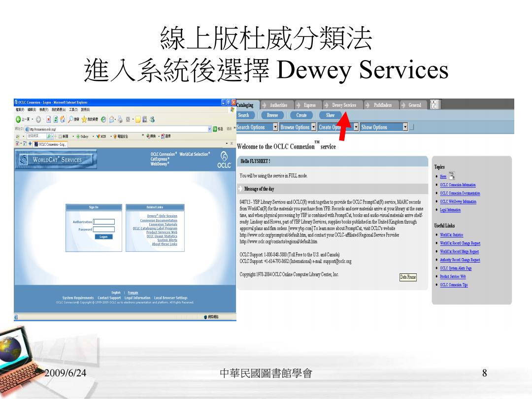Viewport: 532px width, 399px height.
Task: Open the Gallery toolbar dropdown
Action: 93,136
